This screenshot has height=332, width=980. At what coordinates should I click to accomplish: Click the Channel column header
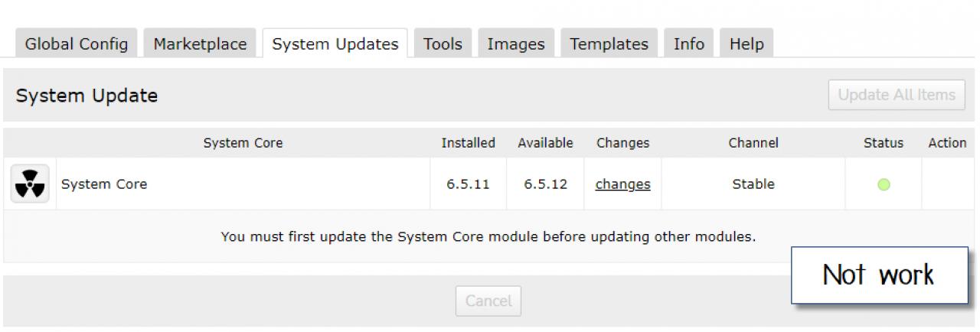[753, 143]
